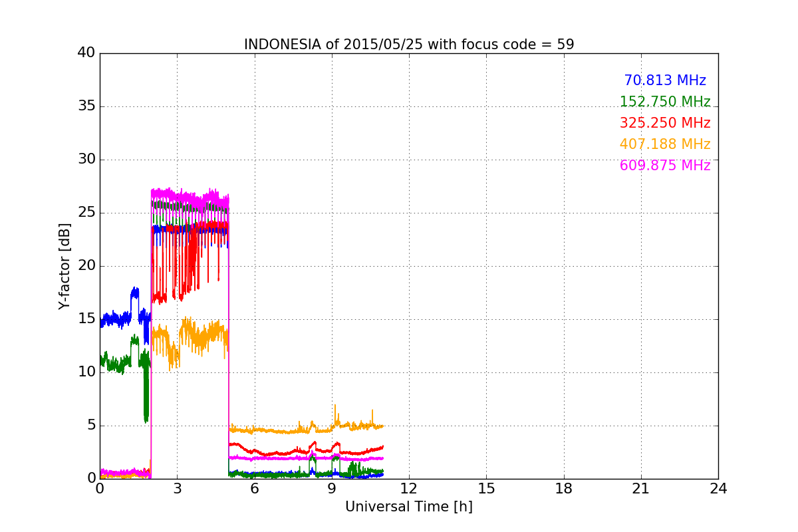Select the blue 70.813 MHz legend label

[x=665, y=80]
